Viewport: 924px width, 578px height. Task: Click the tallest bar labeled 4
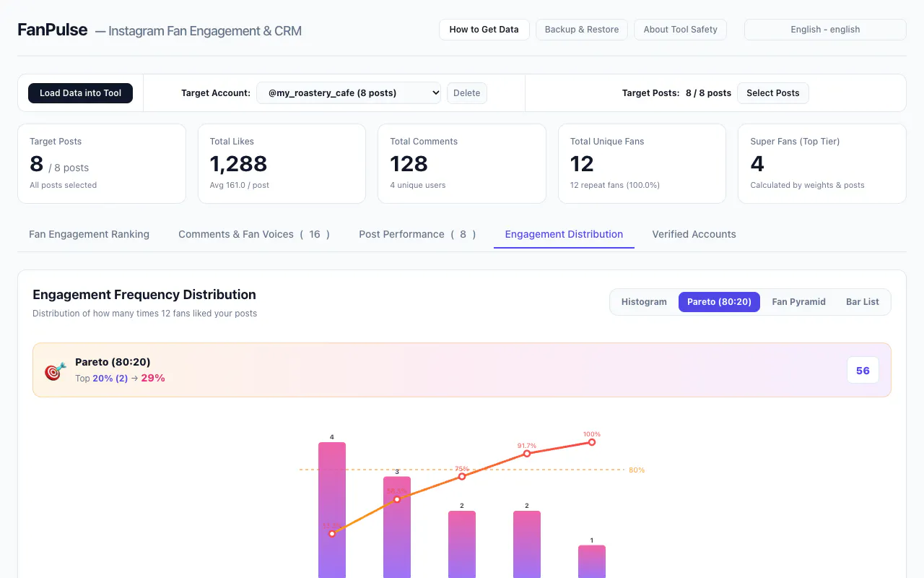[332, 510]
